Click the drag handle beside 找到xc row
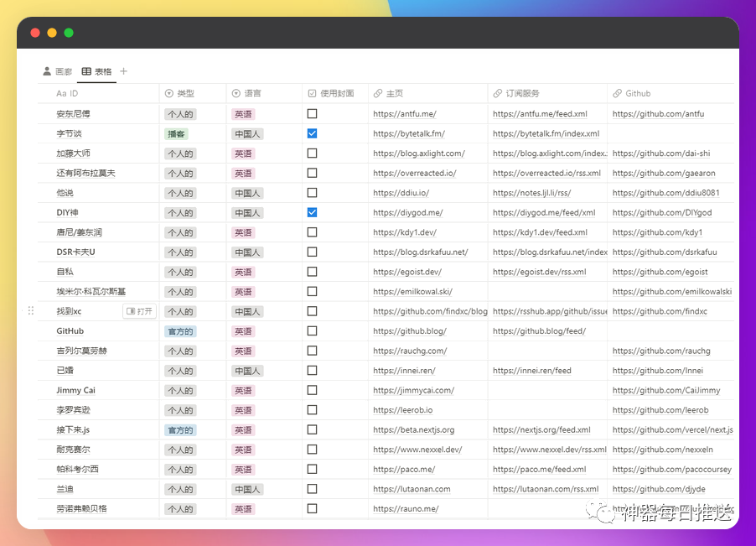The width and height of the screenshot is (756, 546). coord(31,311)
